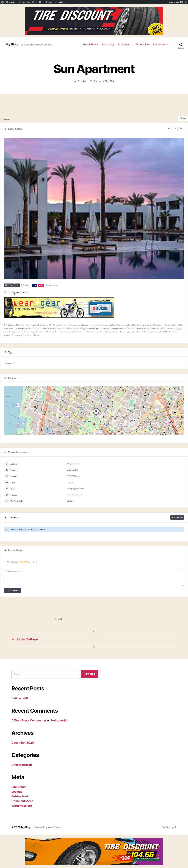Click the admin bar search magnifier
The width and height of the screenshot is (188, 868).
point(186,2)
